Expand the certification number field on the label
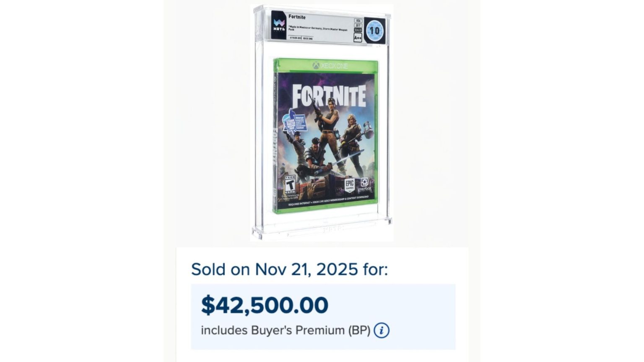Viewport: 644px width, 362px height. 295,38
